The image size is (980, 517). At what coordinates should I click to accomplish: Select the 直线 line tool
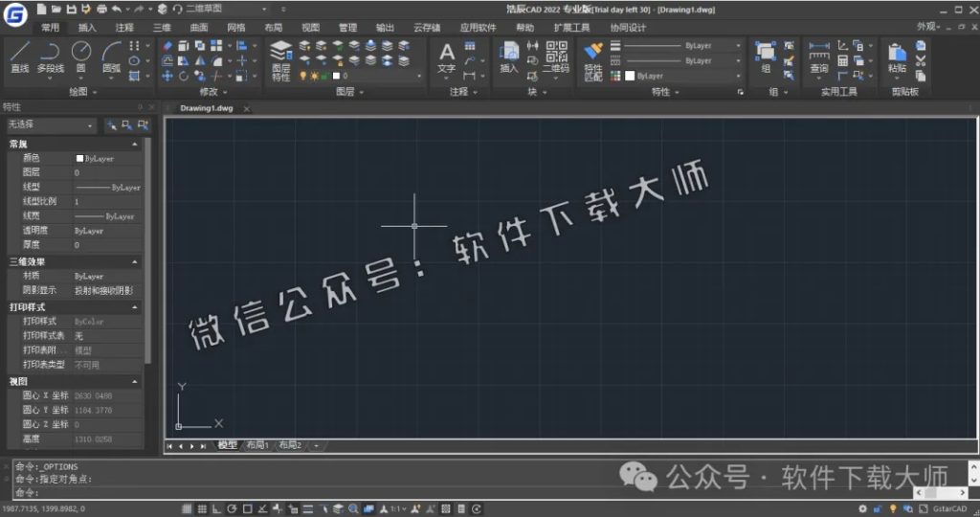pyautogui.click(x=20, y=56)
